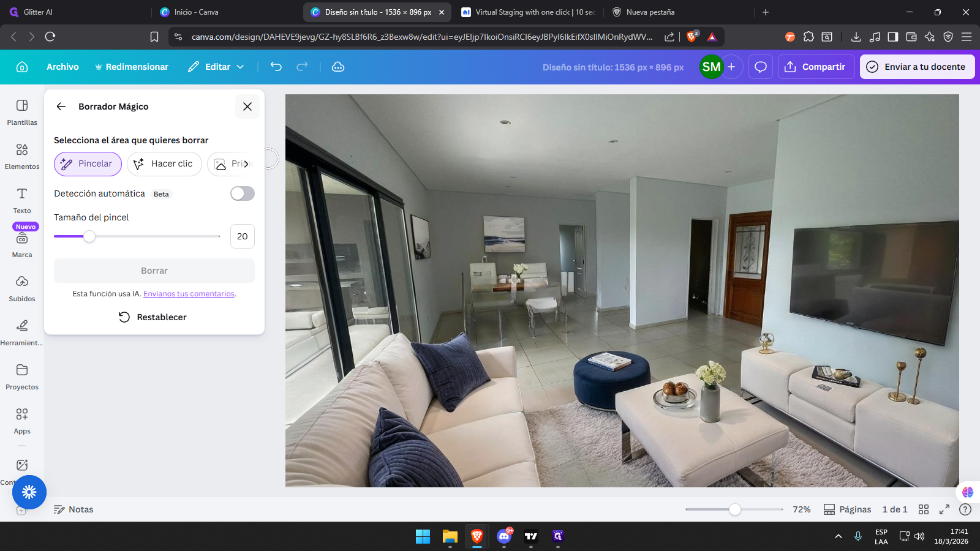Open the Texto sidebar tool

(x=22, y=200)
